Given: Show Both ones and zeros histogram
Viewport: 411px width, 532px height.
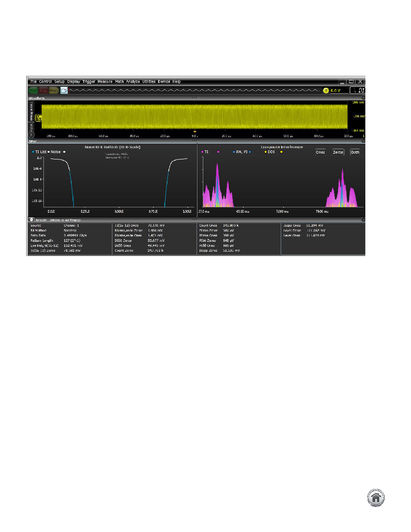Looking at the screenshot, I should 355,152.
